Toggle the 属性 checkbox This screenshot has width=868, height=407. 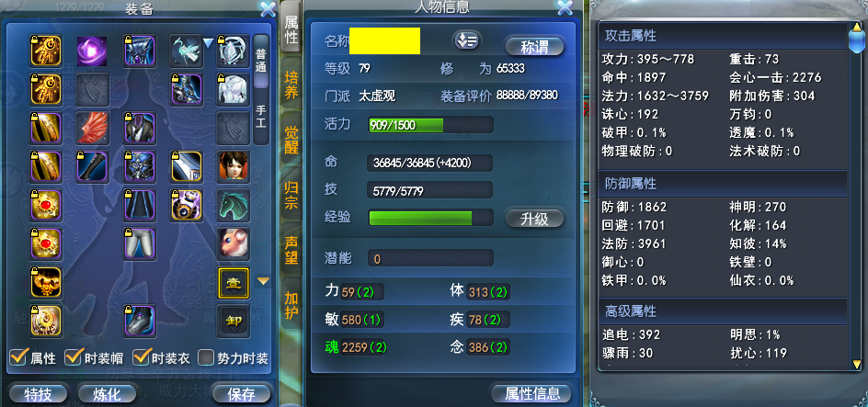pos(18,357)
